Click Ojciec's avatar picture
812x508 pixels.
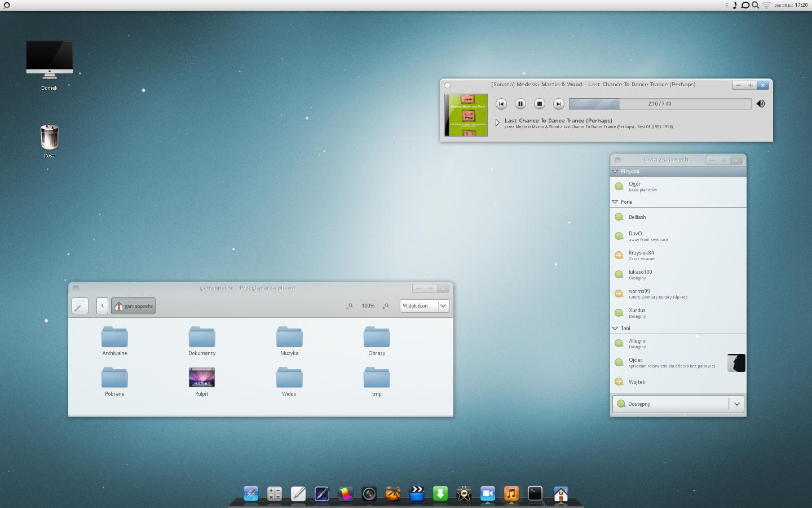pyautogui.click(x=736, y=363)
